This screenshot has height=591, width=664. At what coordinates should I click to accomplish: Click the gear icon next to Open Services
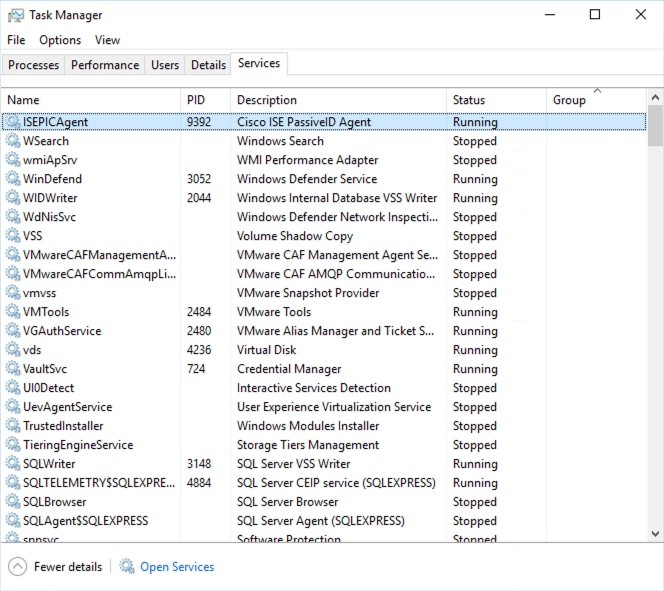click(x=127, y=566)
